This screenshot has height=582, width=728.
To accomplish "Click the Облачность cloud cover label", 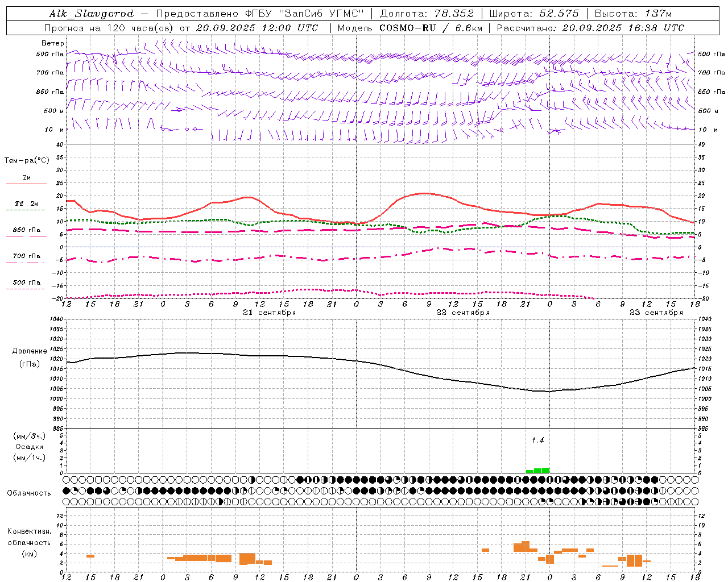I will click(x=29, y=493).
